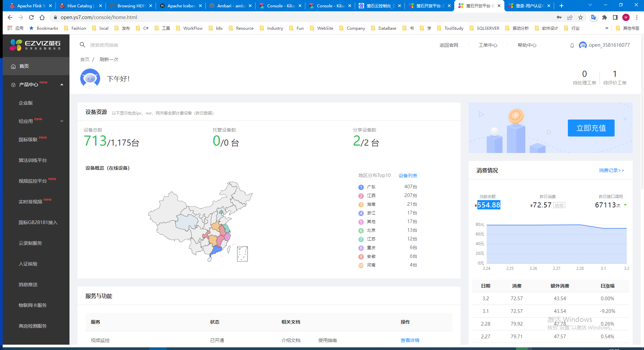Image resolution: width=644 pixels, height=350 pixels.
Task: Click the 明细 button beside yesterday's consumption
Action: pos(559,205)
